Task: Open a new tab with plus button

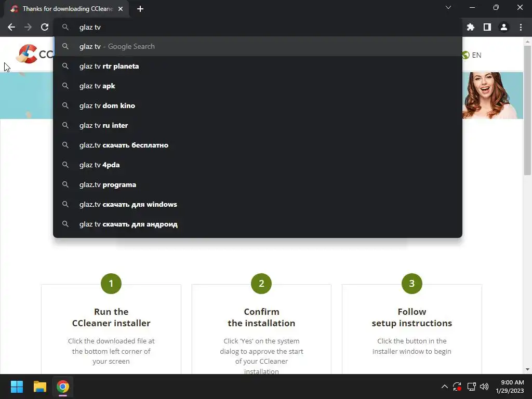Action: (x=140, y=9)
